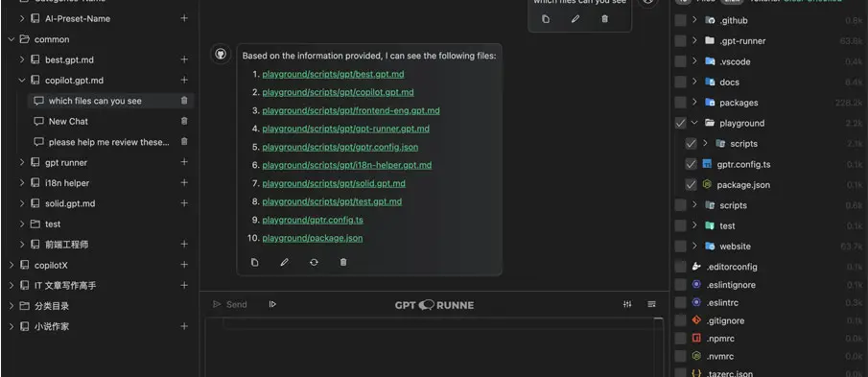Check the .gpt-runner folder checkbox
The width and height of the screenshot is (868, 377).
click(x=680, y=41)
